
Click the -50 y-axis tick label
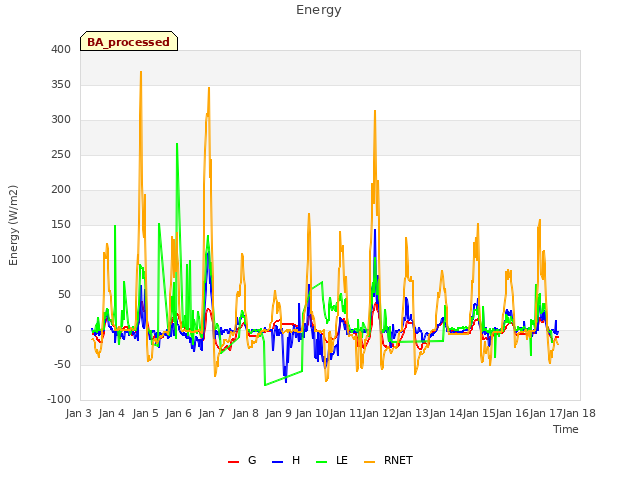62,364
